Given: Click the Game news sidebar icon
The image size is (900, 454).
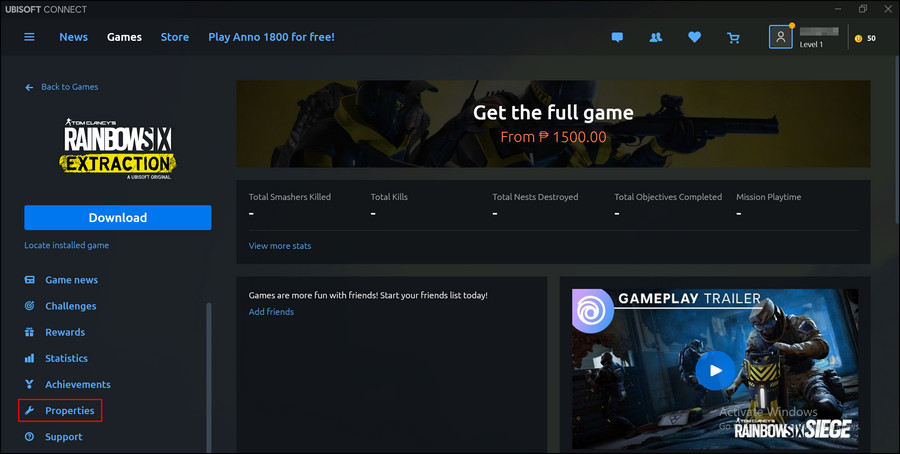Looking at the screenshot, I should pyautogui.click(x=29, y=280).
